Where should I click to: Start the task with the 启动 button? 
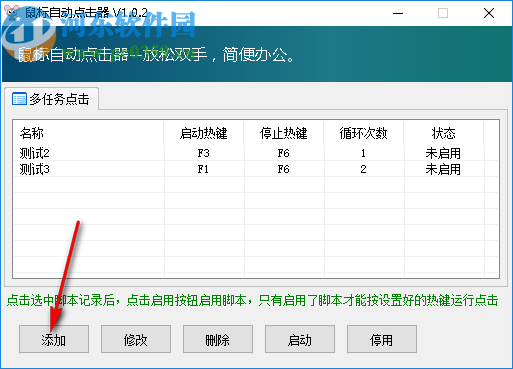[x=300, y=339]
